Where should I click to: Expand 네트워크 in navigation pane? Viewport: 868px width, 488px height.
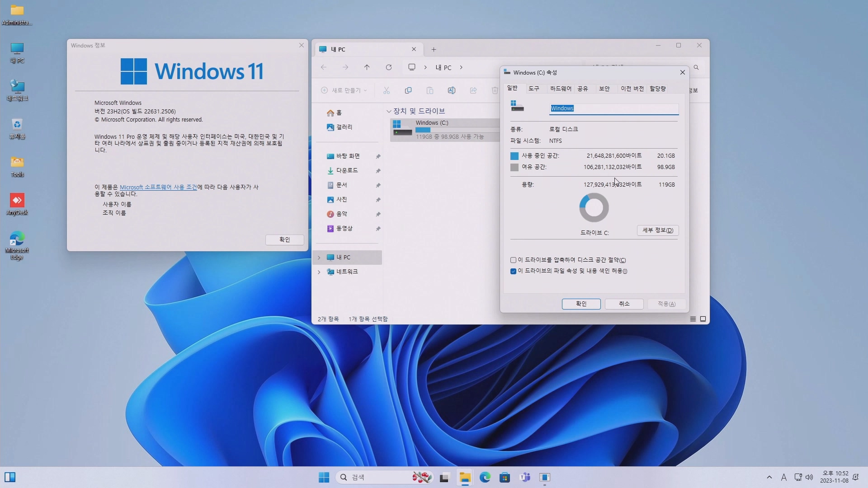[x=319, y=272]
